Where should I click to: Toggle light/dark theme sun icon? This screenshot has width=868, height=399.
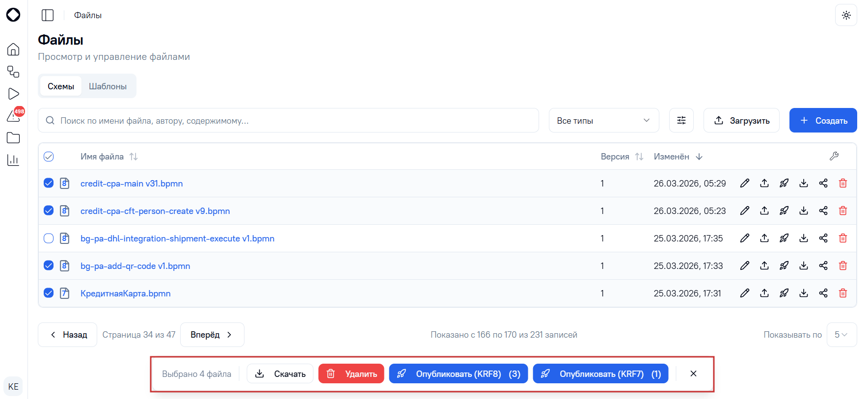[846, 15]
